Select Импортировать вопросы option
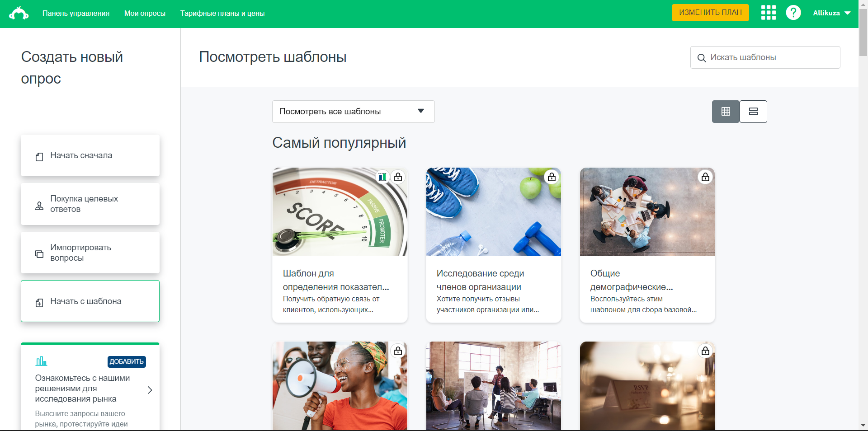 (x=90, y=253)
